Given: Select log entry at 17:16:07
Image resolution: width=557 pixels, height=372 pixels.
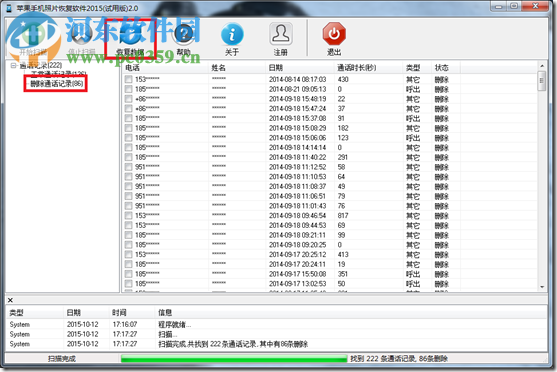Looking at the screenshot, I should pos(125,324).
